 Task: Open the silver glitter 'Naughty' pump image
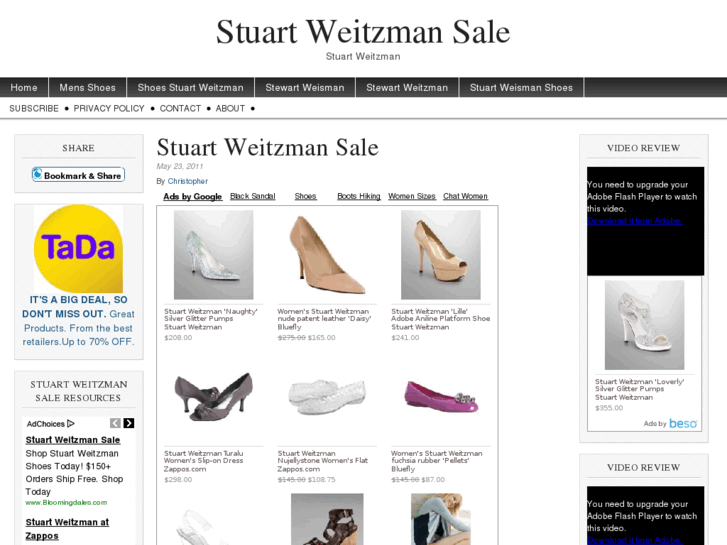click(213, 255)
